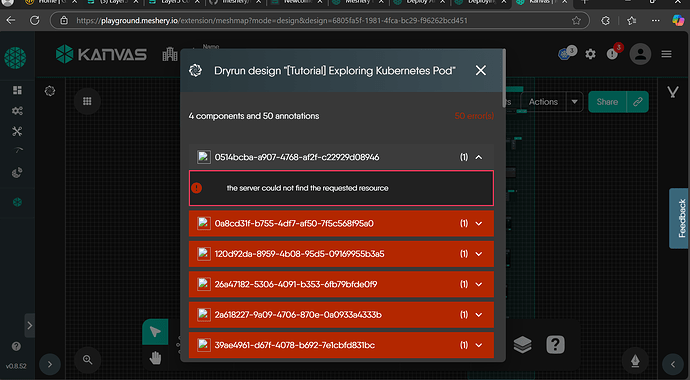Open the hamburger menu icon
690x380 pixels.
pos(666,54)
